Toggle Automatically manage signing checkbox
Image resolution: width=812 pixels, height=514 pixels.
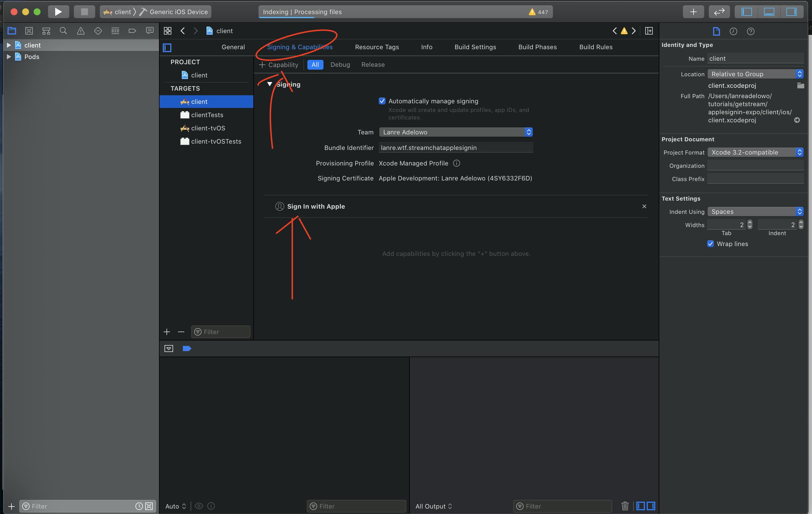coord(381,101)
